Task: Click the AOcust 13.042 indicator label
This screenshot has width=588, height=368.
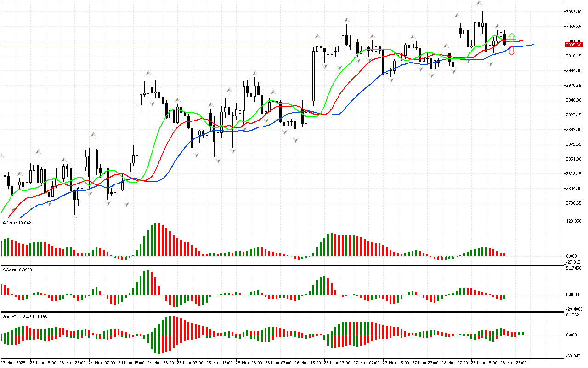Action: (x=17, y=223)
